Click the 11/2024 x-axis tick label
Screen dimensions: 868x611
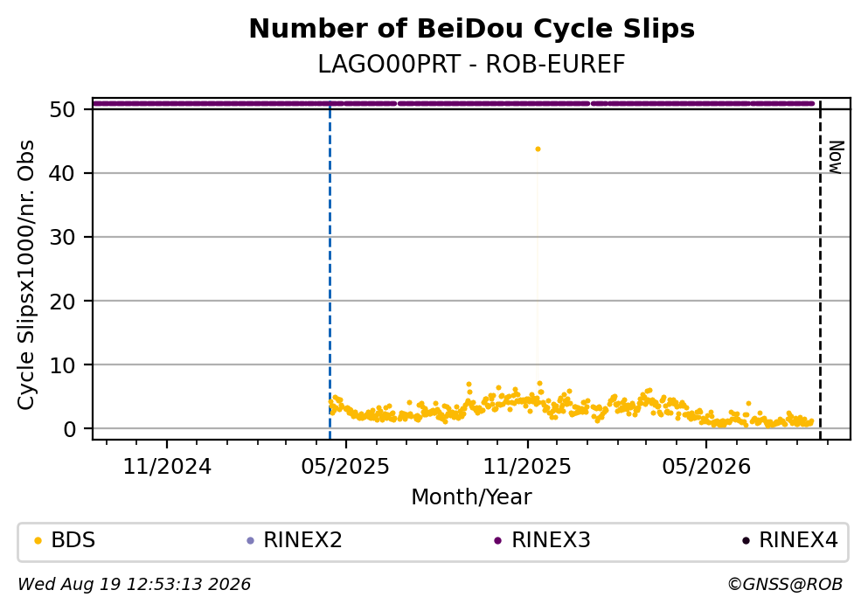tap(167, 467)
